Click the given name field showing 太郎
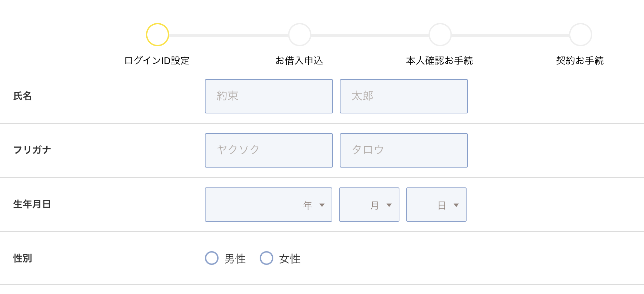This screenshot has width=644, height=294. click(404, 96)
